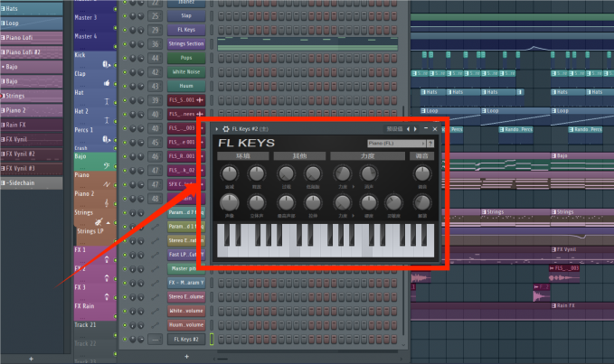Click the Piano 2 track treble clef icon
The height and width of the screenshot is (364, 614).
(107, 202)
